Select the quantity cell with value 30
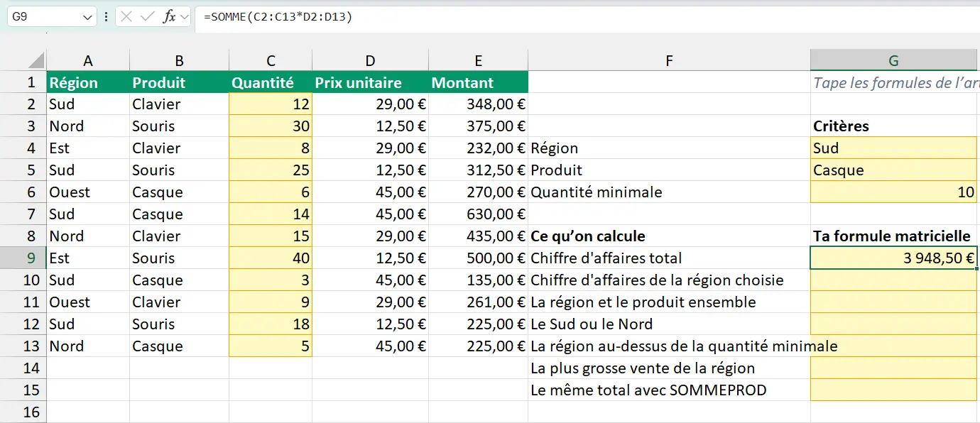 [x=271, y=126]
